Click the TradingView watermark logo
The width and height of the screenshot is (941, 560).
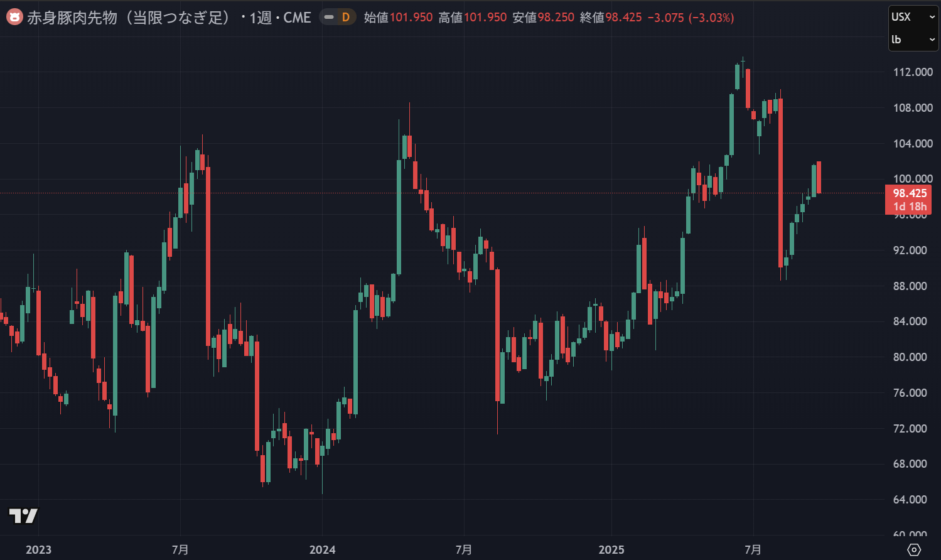point(24,516)
